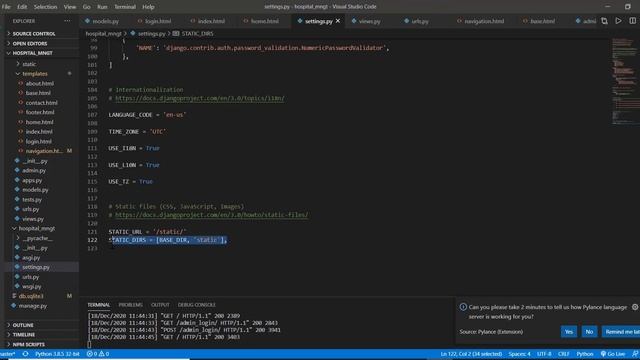
Task: Click Yes on the Pylance survey
Action: 569,332
